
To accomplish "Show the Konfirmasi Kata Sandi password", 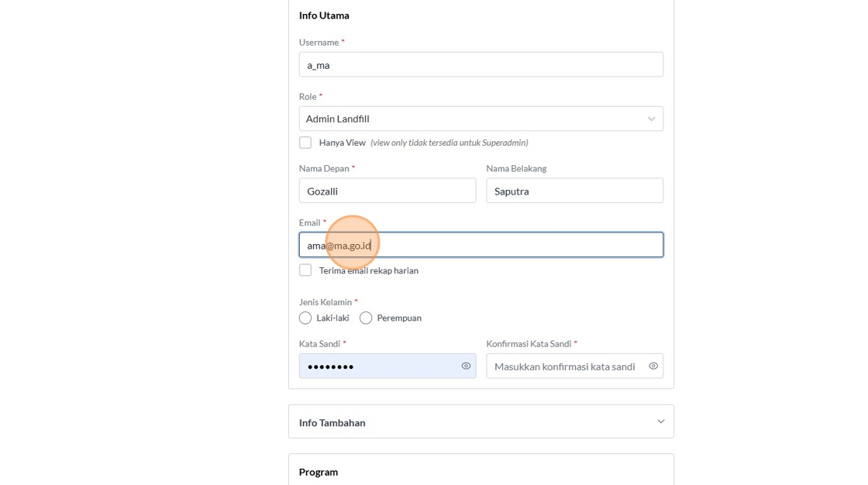I will pos(653,366).
